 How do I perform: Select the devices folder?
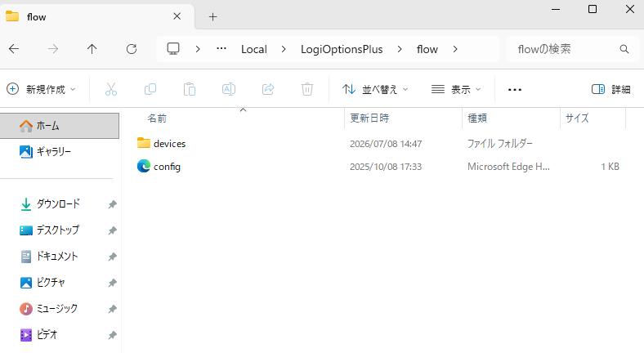(x=169, y=144)
